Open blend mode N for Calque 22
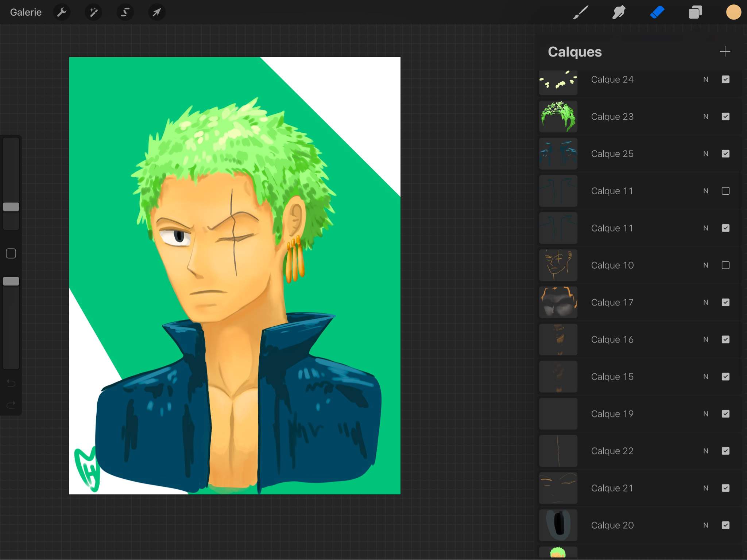This screenshot has width=747, height=560. coord(706,451)
